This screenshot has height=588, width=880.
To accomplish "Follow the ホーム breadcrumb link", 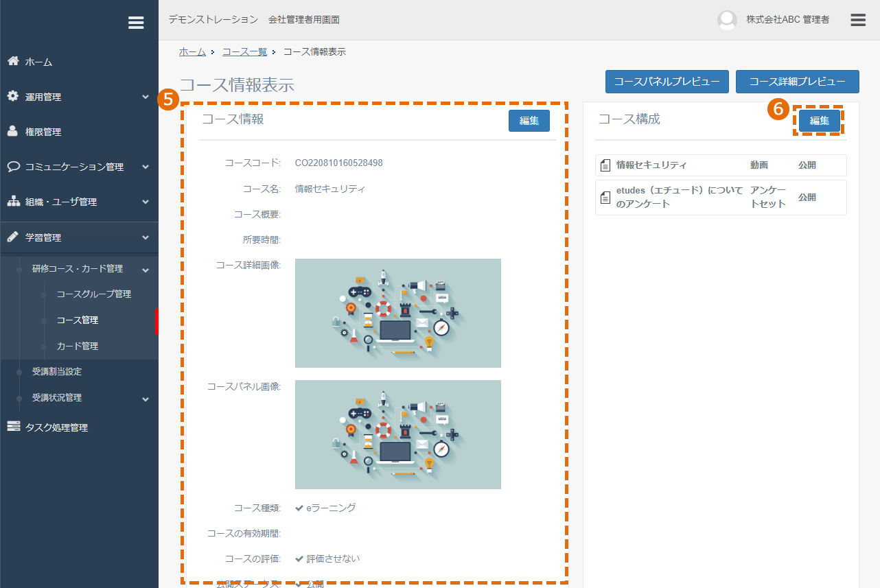I will [192, 51].
